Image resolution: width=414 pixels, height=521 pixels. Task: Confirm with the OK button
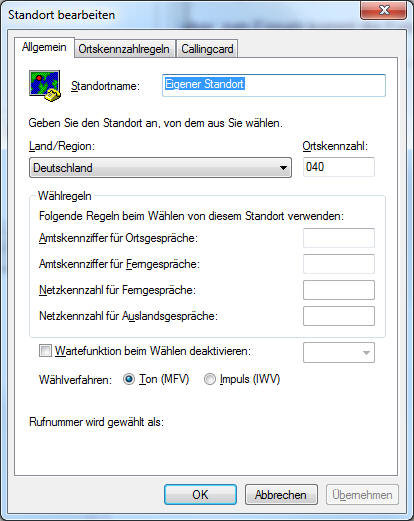[200, 495]
